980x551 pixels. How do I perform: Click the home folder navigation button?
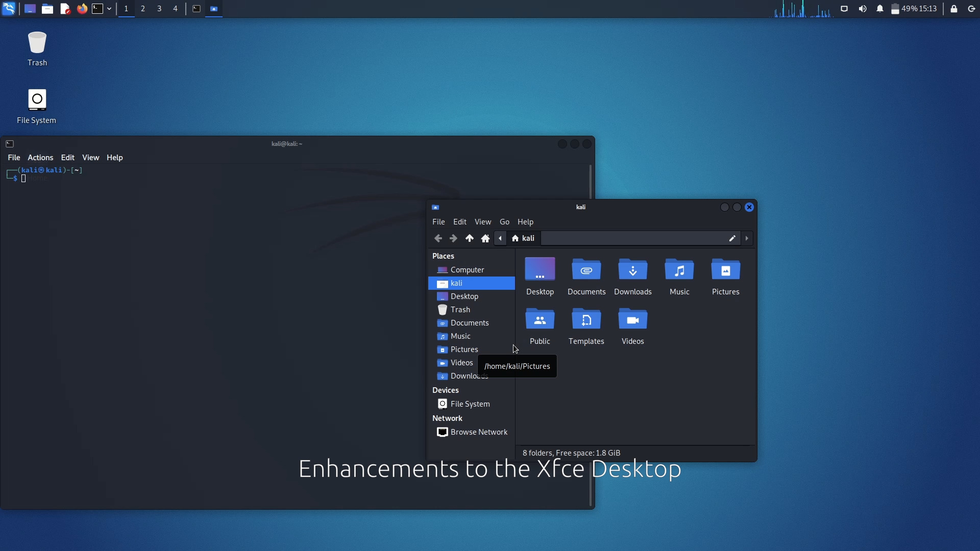(x=484, y=238)
